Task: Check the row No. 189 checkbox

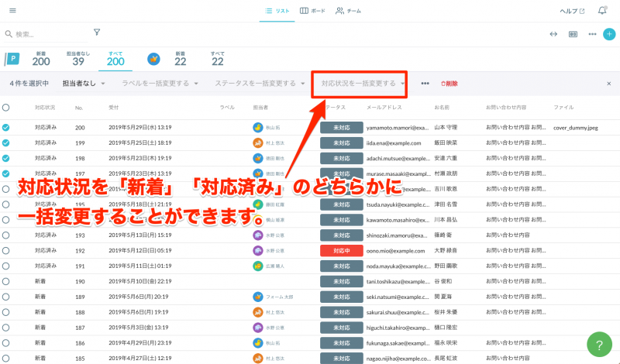Action: click(6, 296)
